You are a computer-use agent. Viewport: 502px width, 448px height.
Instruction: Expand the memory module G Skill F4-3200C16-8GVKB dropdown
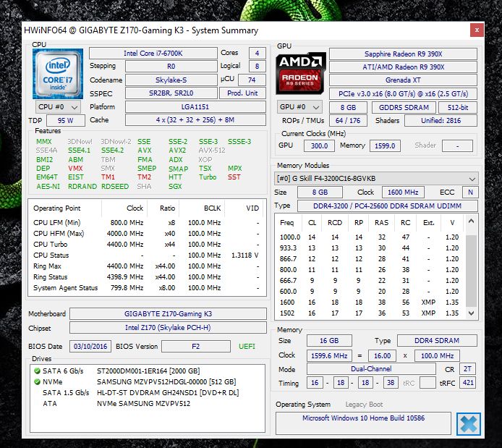pyautogui.click(x=376, y=178)
